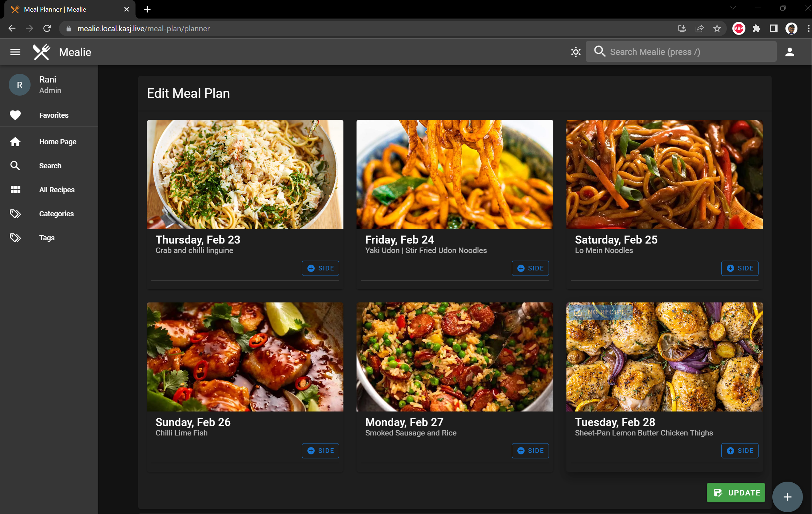The width and height of the screenshot is (812, 514).
Task: Open the Tags sidebar item icon
Action: 15,238
